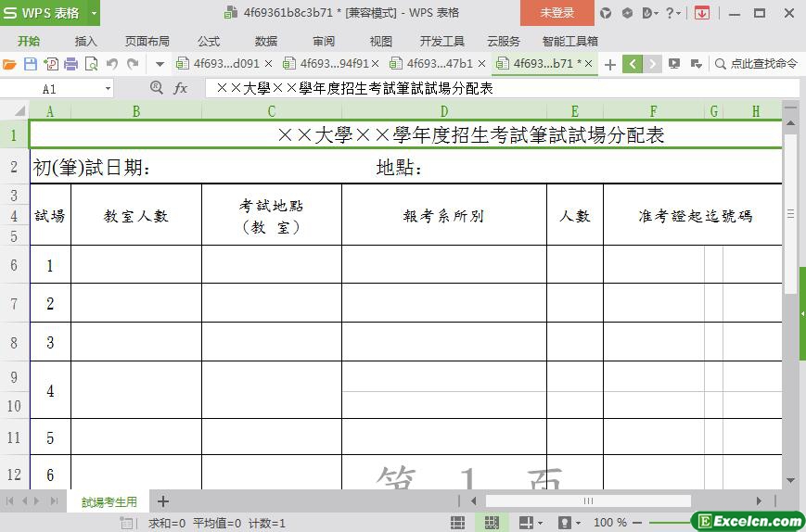Click the magnifier lookup icon beside fx
The image size is (806, 532).
156,88
